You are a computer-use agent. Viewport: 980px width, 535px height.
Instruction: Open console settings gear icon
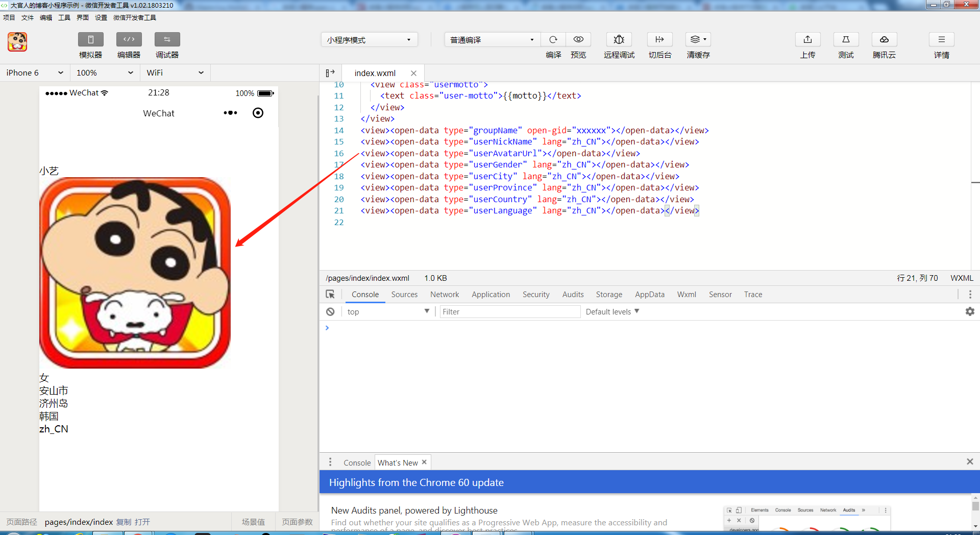[x=970, y=311]
